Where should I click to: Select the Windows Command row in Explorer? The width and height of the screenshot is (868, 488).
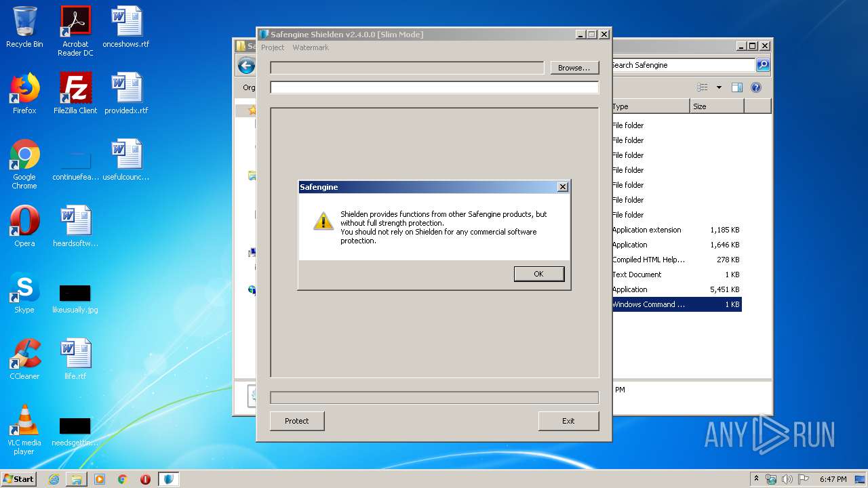point(676,304)
